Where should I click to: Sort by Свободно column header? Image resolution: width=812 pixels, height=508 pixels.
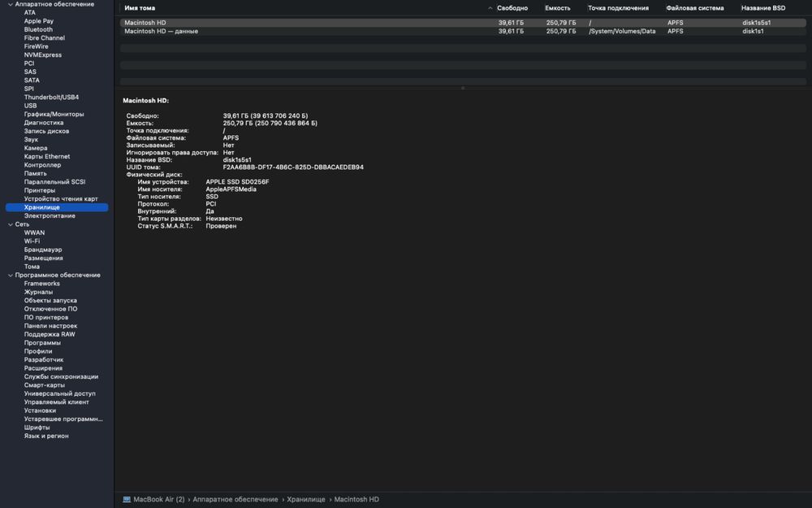(512, 8)
